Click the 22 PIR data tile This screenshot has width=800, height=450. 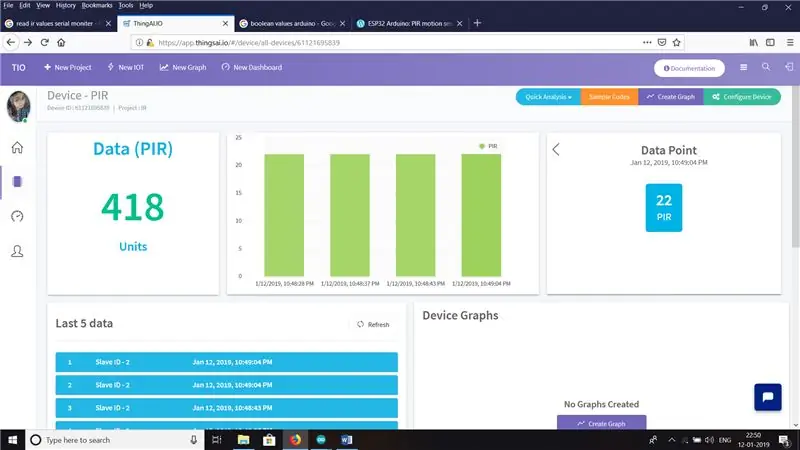click(x=664, y=208)
